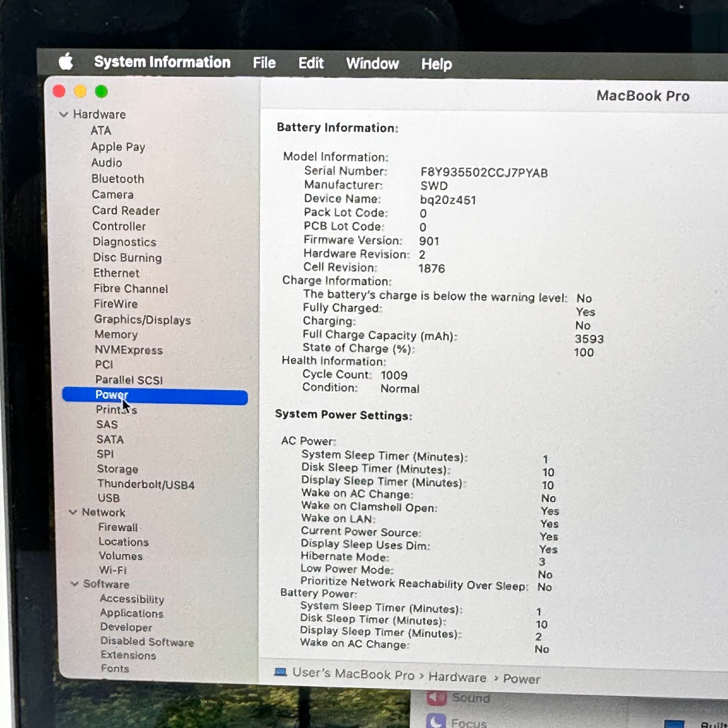Select Locations under Network
Image resolution: width=728 pixels, height=728 pixels.
click(123, 542)
